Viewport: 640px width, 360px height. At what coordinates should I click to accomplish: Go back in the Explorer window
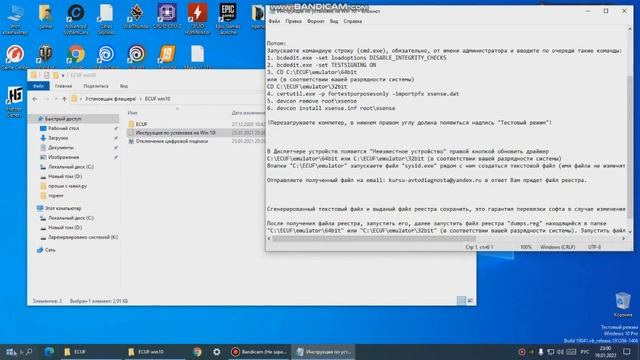[35, 99]
